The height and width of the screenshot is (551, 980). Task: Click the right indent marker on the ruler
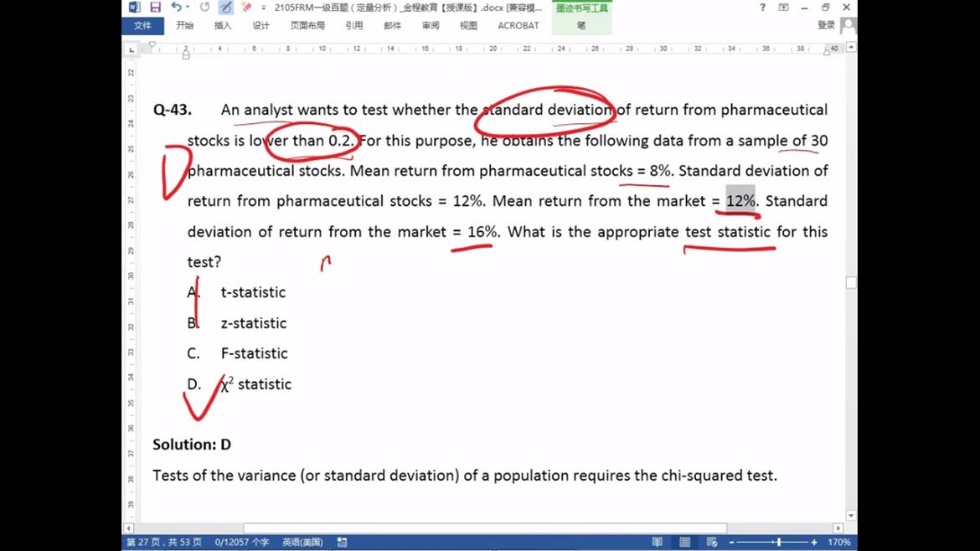827,52
